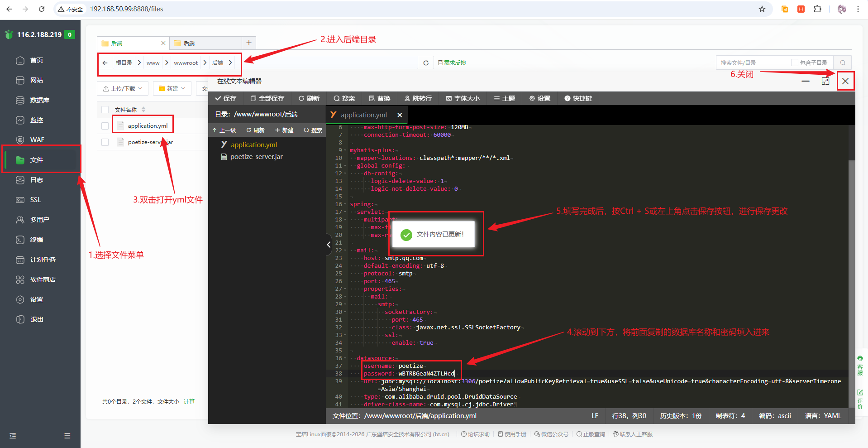
Task: Click Save All in editor toolbar
Action: [x=267, y=98]
